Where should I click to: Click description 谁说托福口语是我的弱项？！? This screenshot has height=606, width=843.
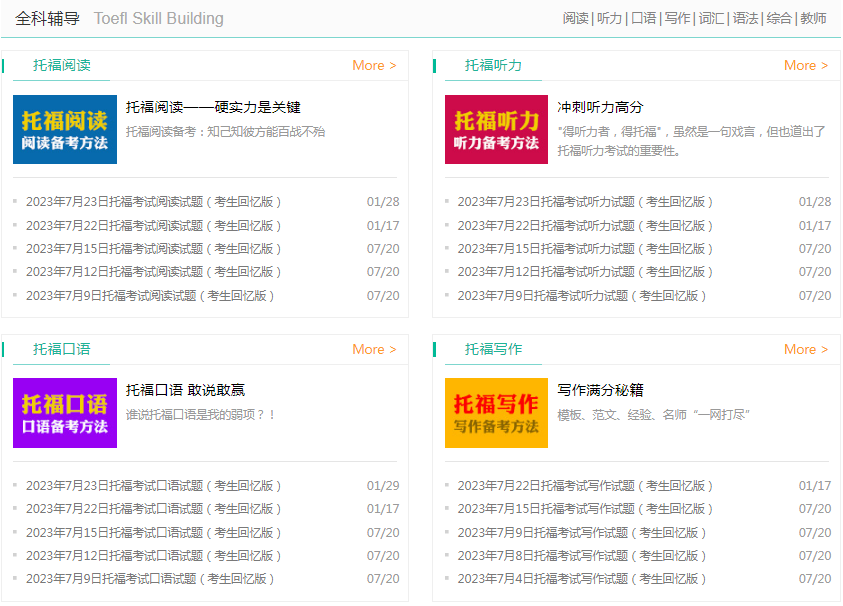[201, 415]
